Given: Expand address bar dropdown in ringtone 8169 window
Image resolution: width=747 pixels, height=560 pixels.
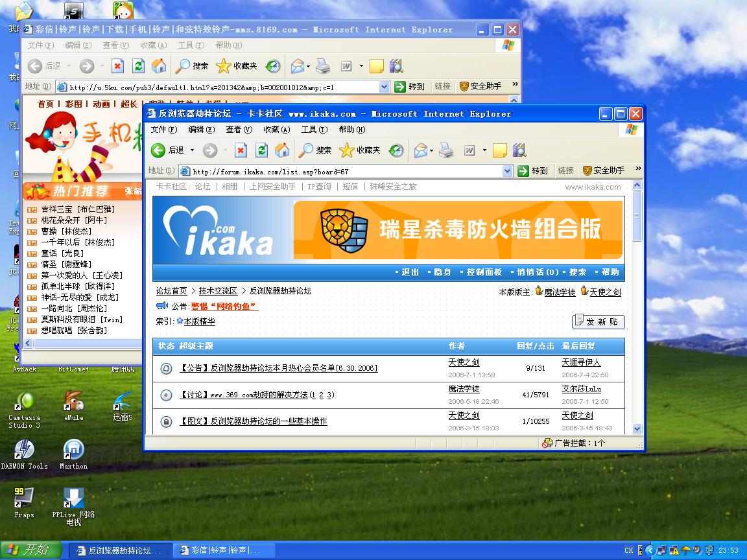Looking at the screenshot, I should pyautogui.click(x=384, y=87).
